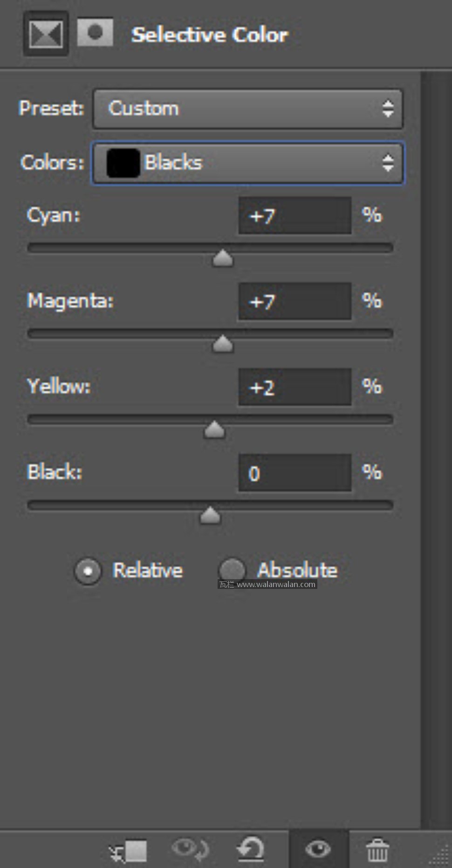
Task: Click the Black slider handle
Action: [x=210, y=516]
